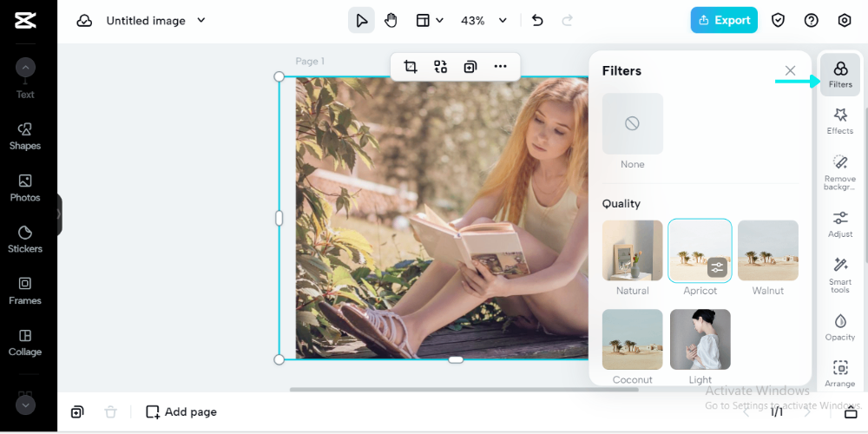868x434 pixels.
Task: Click the Export button
Action: click(x=724, y=21)
